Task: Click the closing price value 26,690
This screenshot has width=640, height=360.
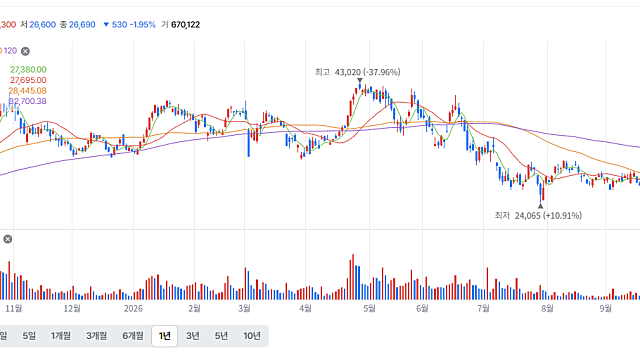Action: pos(82,24)
